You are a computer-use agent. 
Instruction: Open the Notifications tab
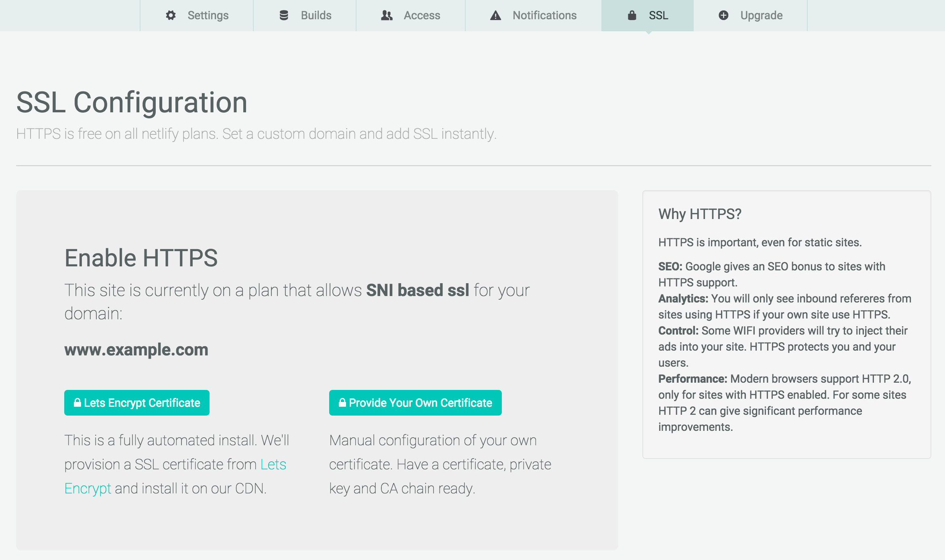point(544,15)
